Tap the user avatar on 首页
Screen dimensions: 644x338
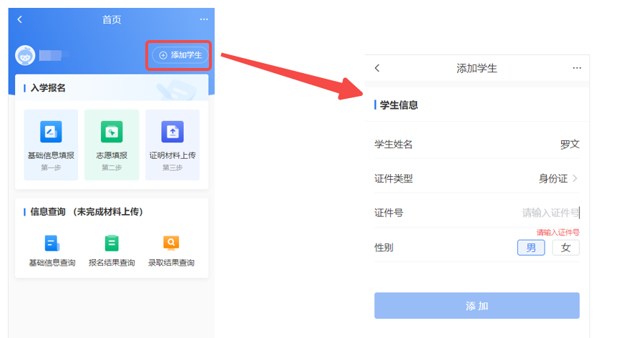25,55
